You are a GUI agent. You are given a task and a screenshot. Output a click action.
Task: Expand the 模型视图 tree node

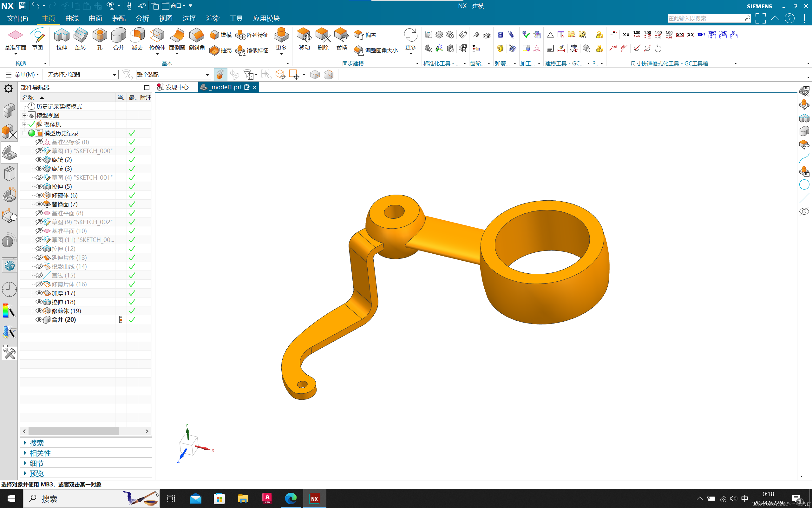pos(24,116)
